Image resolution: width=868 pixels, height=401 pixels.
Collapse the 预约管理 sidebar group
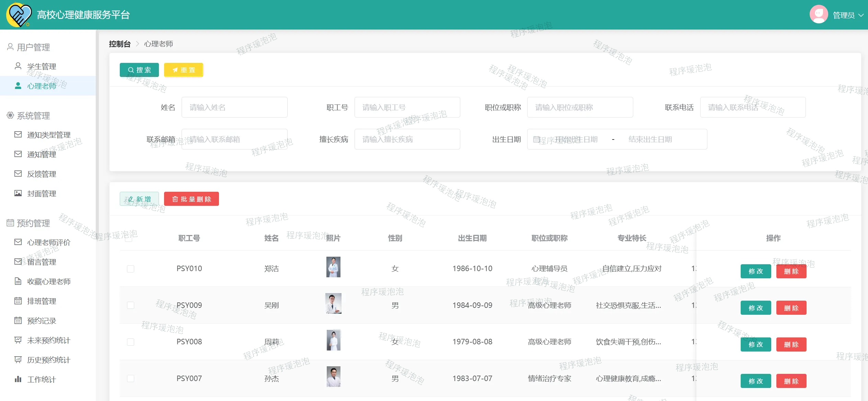[33, 223]
